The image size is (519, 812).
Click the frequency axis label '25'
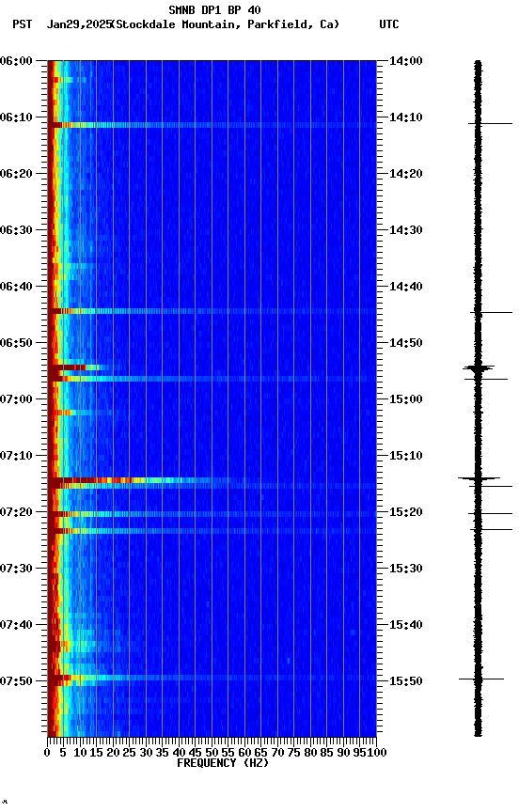click(130, 753)
